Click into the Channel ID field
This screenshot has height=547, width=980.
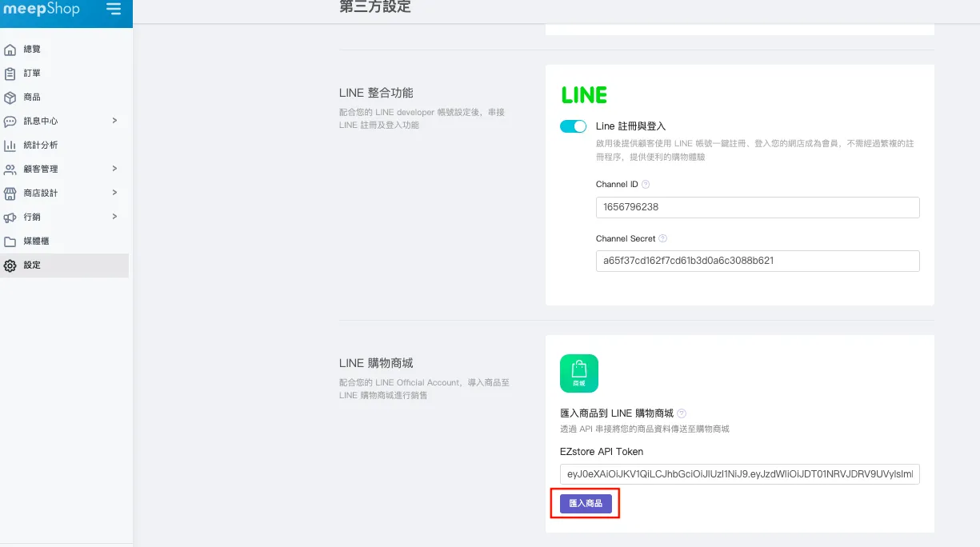pyautogui.click(x=758, y=207)
